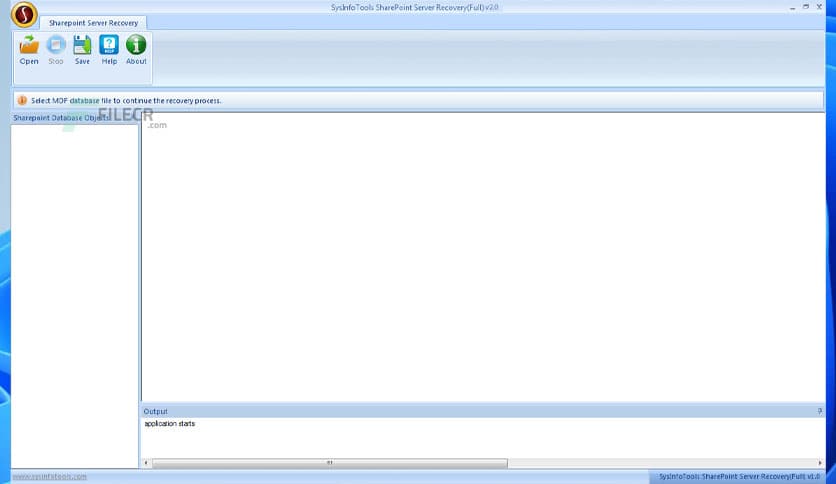836x484 pixels.
Task: Click the orange info icon in message bar
Action: coord(22,100)
